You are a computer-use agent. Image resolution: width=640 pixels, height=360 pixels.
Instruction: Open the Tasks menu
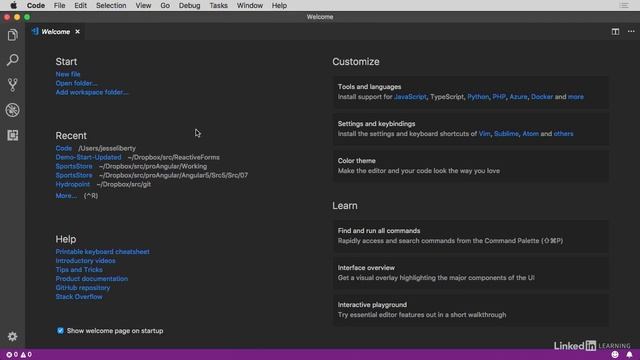point(218,5)
